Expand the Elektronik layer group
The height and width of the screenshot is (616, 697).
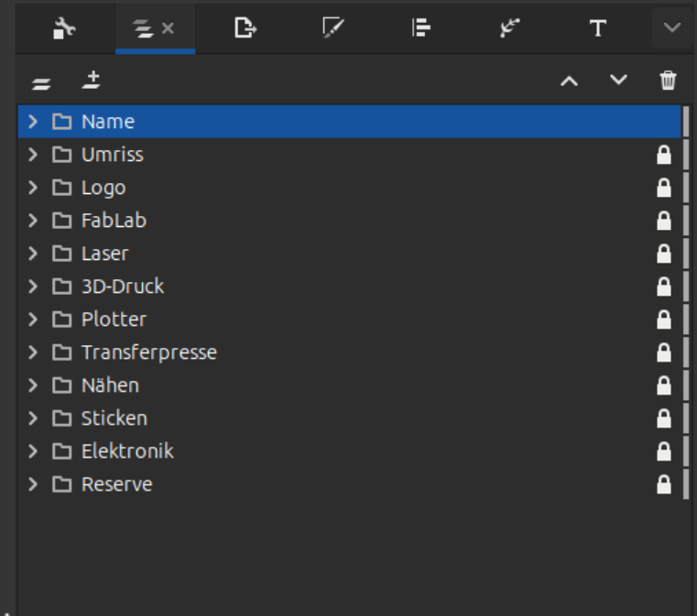point(33,451)
